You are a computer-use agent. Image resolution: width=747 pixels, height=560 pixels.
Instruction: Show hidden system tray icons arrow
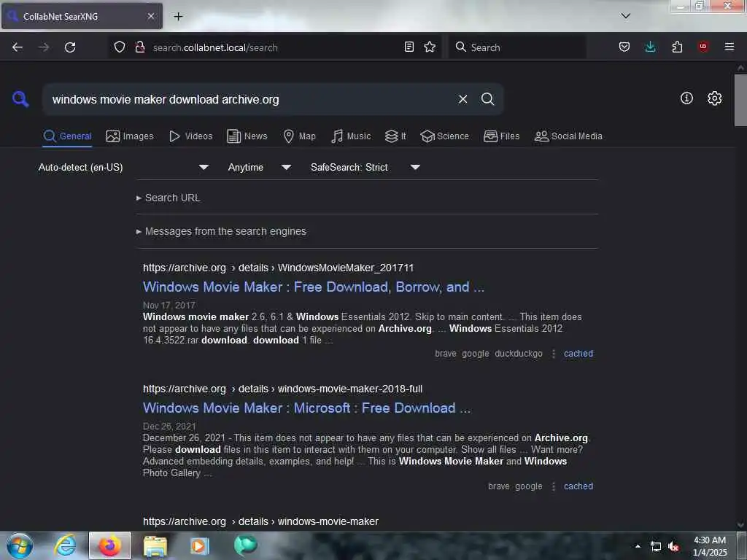(x=638, y=546)
